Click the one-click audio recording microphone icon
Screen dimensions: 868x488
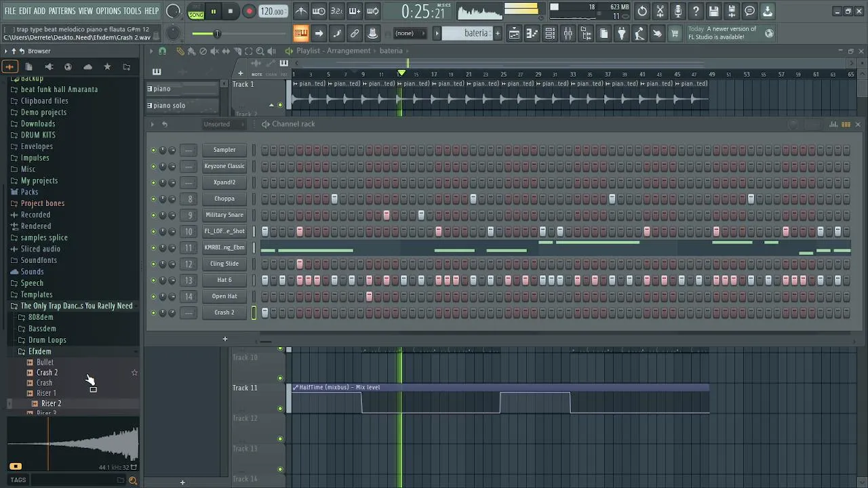pyautogui.click(x=678, y=11)
